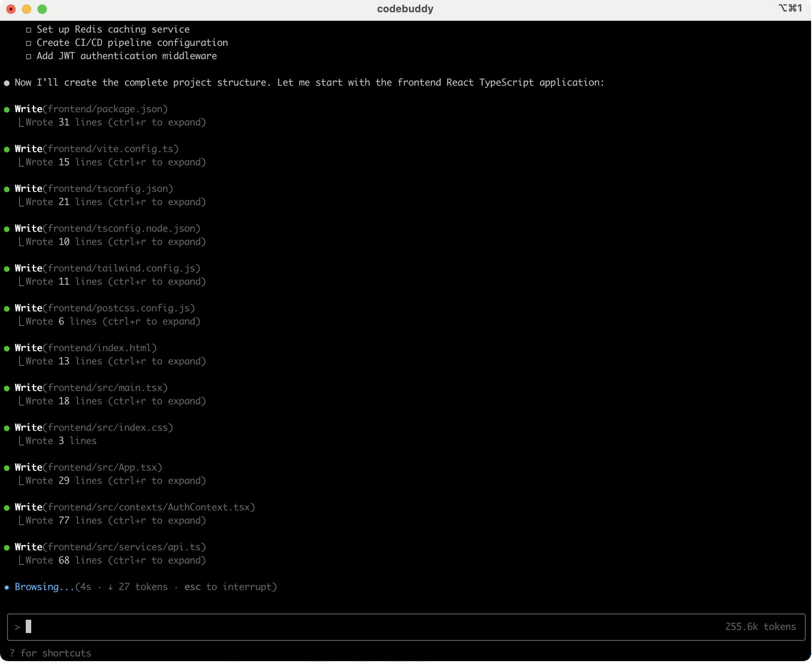This screenshot has height=662, width=812.
Task: Click 'Write(frontend/tsconfig.node.json)' line
Action: (108, 229)
